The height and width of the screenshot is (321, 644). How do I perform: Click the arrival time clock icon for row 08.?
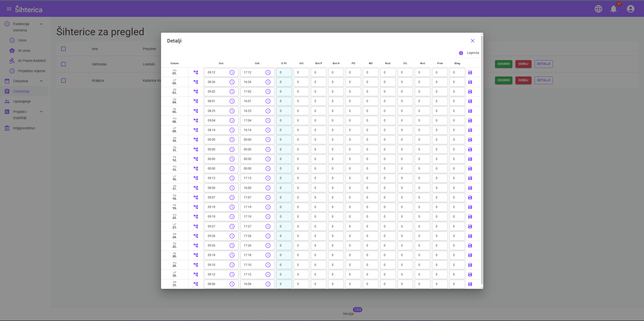point(232,121)
